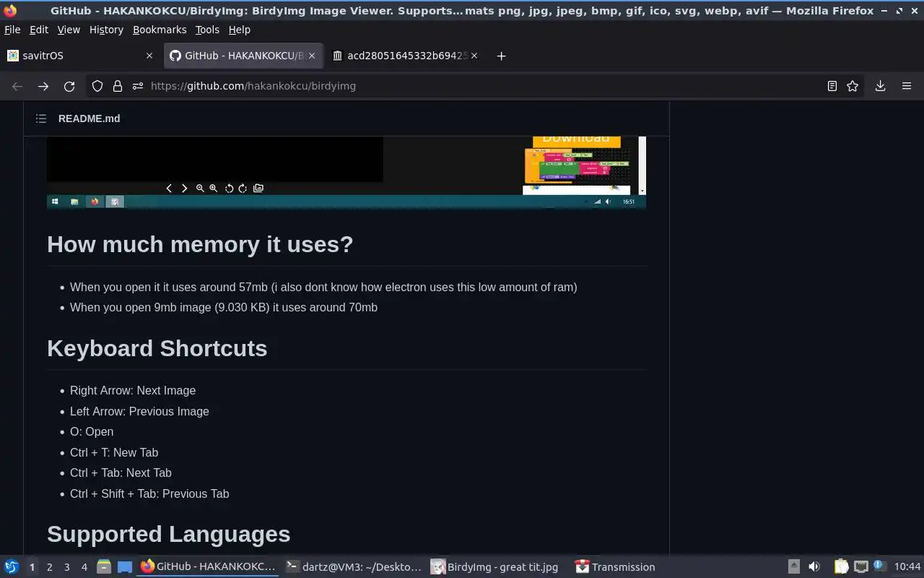This screenshot has width=924, height=578.
Task: Click 'Left Arrow: Previous Image' list item
Action: (x=139, y=411)
